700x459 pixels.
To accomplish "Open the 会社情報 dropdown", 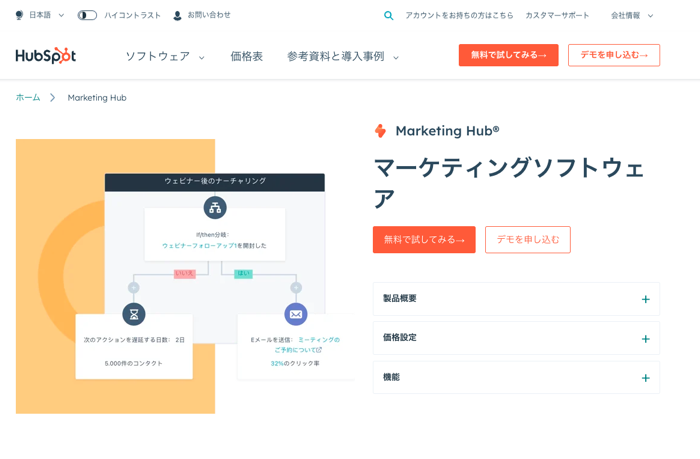I will click(632, 16).
